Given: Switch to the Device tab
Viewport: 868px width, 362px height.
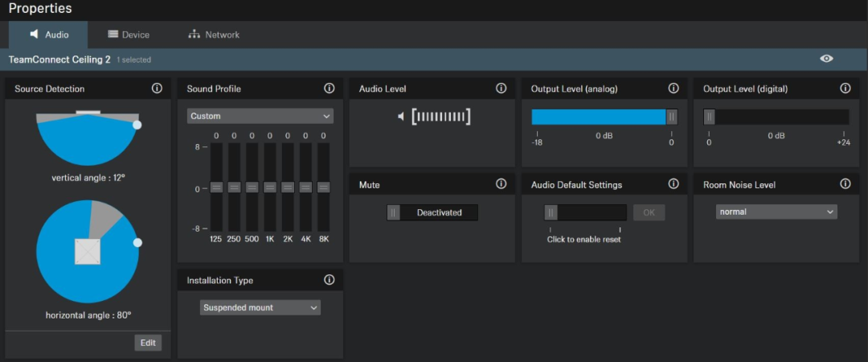Looking at the screenshot, I should point(129,35).
